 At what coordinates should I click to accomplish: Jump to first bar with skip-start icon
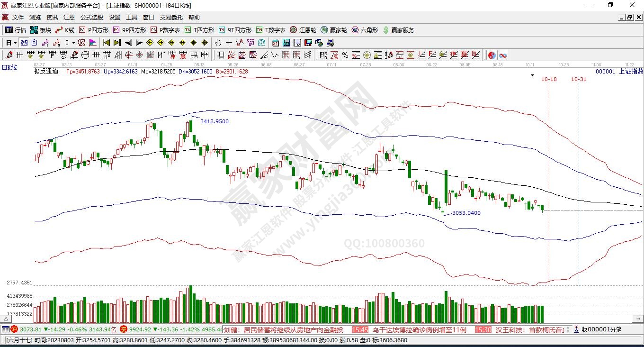pos(106,43)
